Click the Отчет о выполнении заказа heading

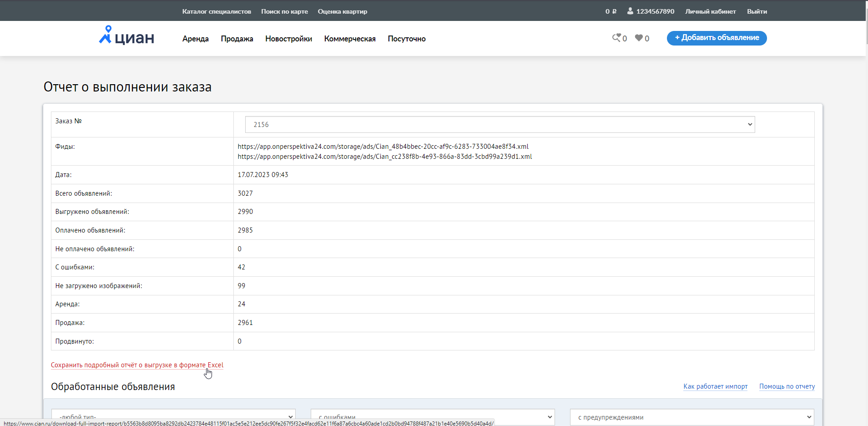pyautogui.click(x=127, y=87)
